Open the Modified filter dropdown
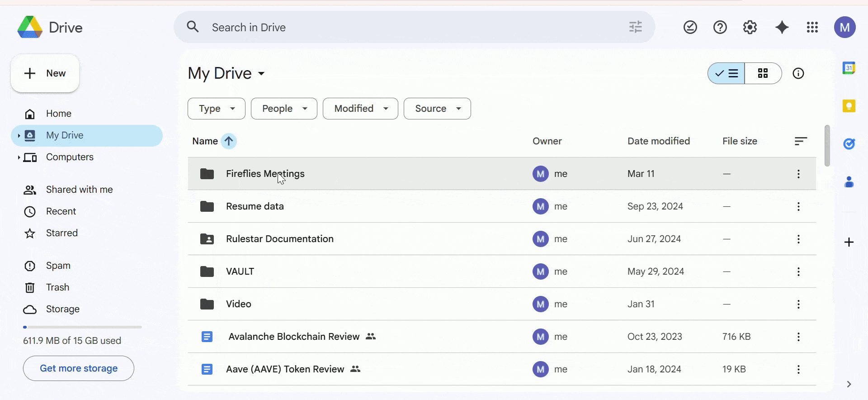 [x=360, y=109]
